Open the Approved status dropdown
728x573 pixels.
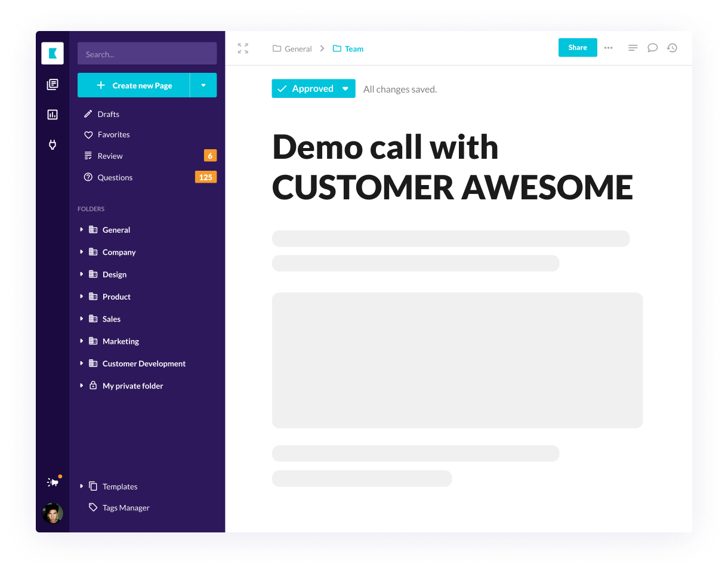point(345,89)
